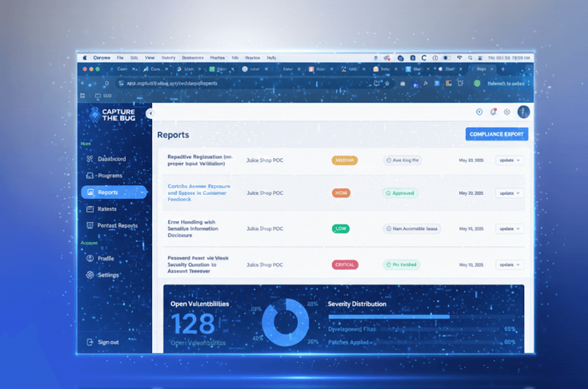Click the 128 open vulnerabilities count
588x389 pixels.
tap(193, 324)
